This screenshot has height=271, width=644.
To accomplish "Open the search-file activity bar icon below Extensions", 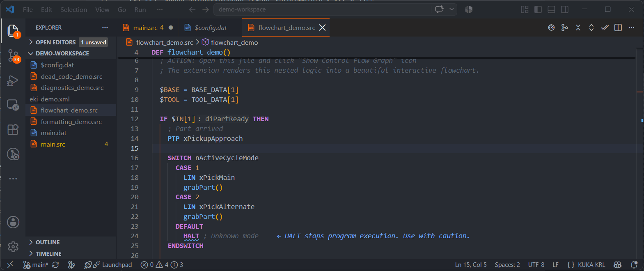I will coord(13,154).
